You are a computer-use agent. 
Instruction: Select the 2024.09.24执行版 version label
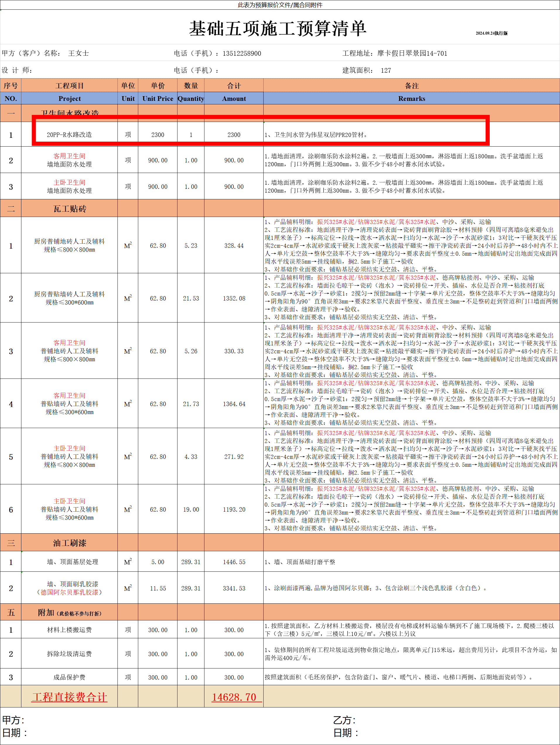pos(491,33)
